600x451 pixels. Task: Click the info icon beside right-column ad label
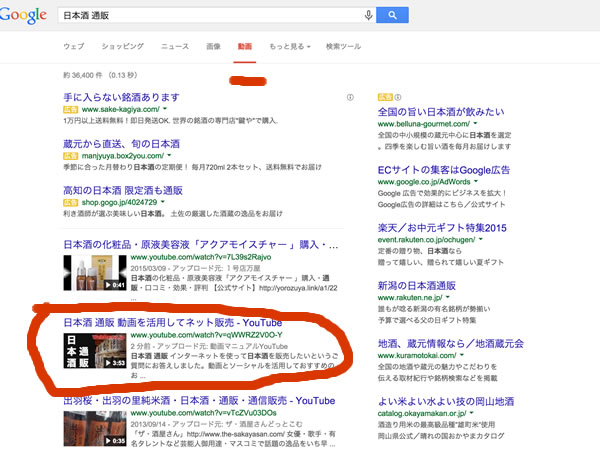(398, 97)
